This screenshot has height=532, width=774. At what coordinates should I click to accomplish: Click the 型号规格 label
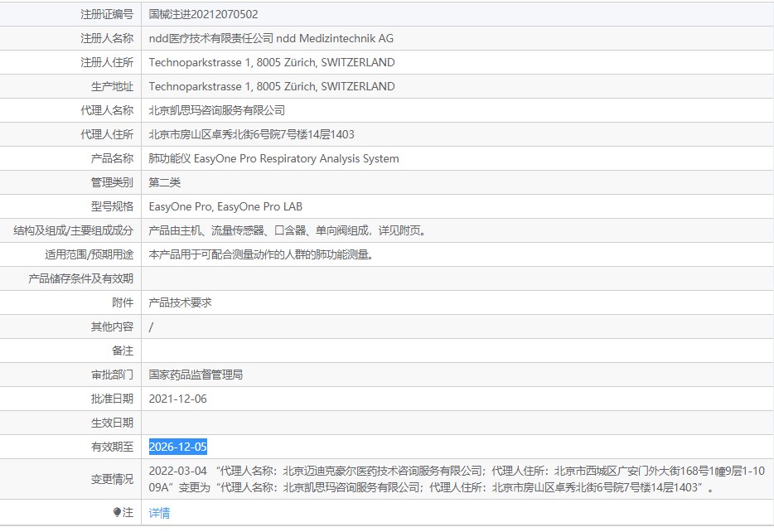click(x=112, y=207)
